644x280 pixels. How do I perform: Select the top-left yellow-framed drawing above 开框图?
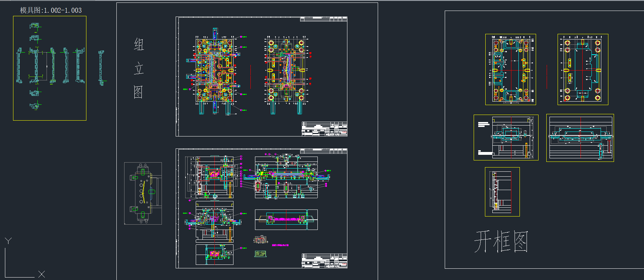[510, 69]
